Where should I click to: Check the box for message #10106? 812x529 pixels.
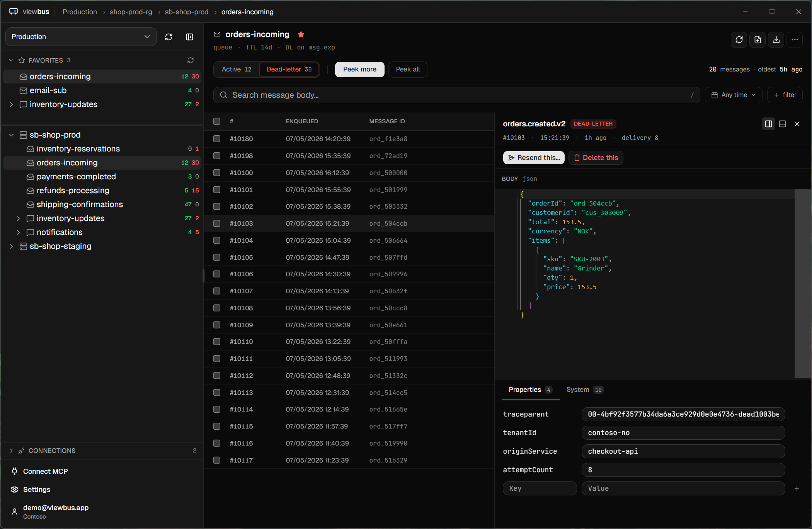pos(217,274)
